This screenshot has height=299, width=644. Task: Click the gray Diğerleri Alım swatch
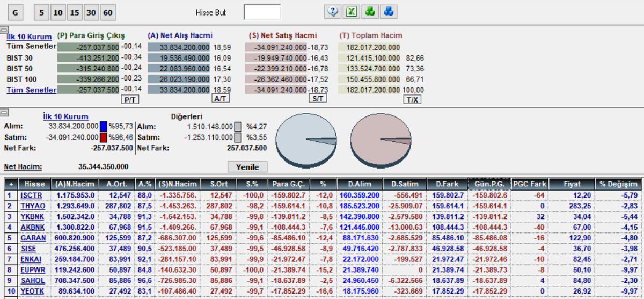point(238,127)
